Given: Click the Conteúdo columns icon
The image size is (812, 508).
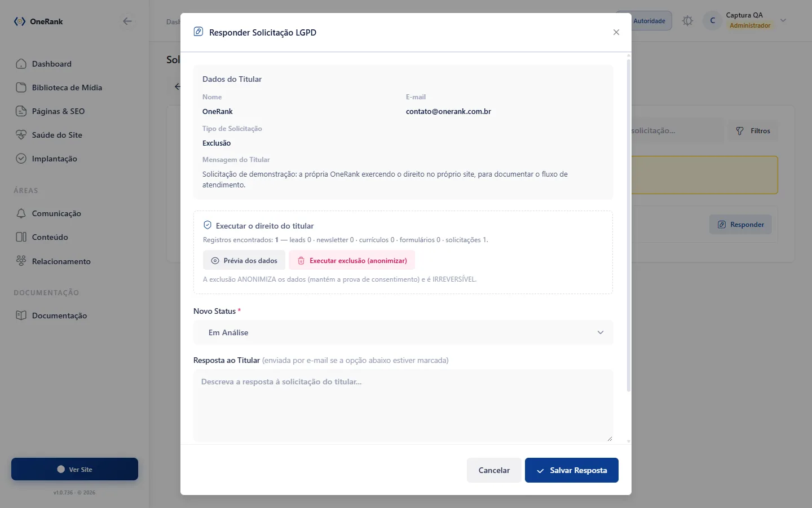Looking at the screenshot, I should (21, 237).
